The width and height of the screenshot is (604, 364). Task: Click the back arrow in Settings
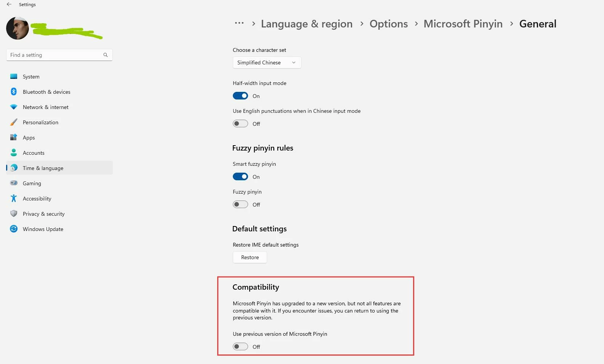point(9,4)
